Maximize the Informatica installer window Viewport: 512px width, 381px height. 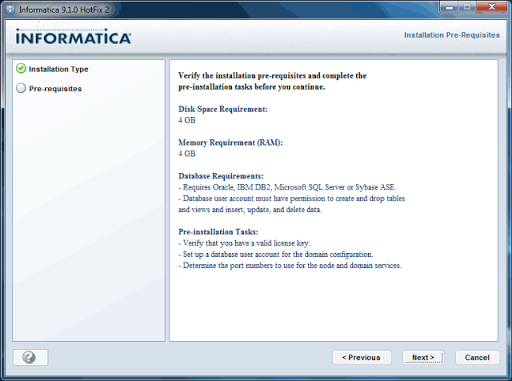(x=467, y=7)
